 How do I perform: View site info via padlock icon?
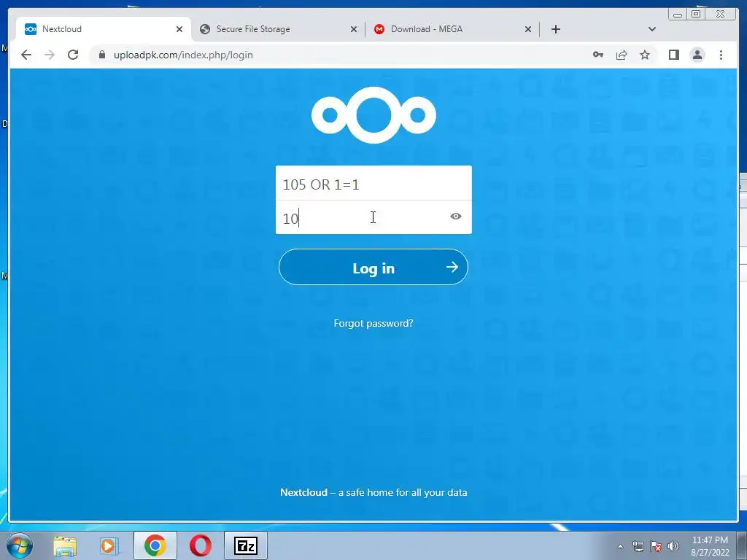tap(101, 55)
